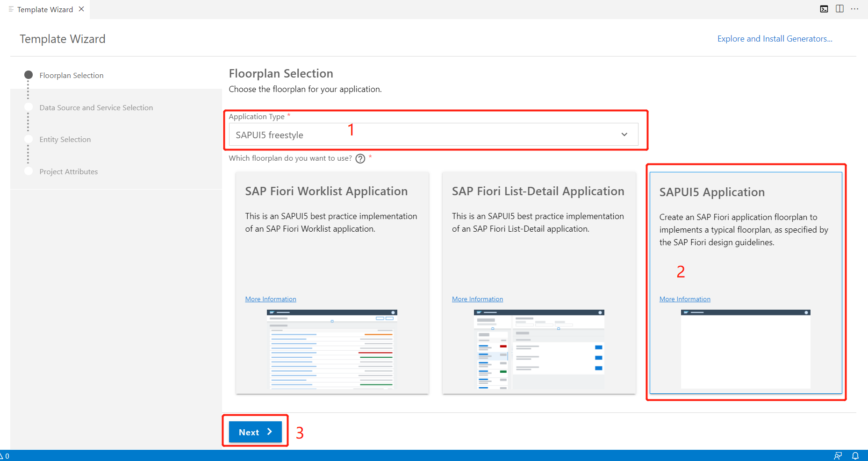The height and width of the screenshot is (461, 868).
Task: Select the SAP Fiori Worklist Application title
Action: (326, 191)
